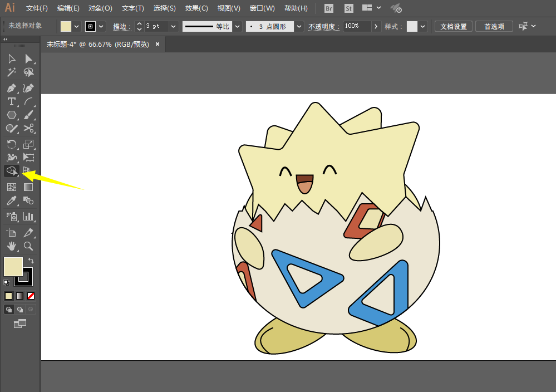The width and height of the screenshot is (556, 392).
Task: Select the Slice tool
Action: click(28, 232)
